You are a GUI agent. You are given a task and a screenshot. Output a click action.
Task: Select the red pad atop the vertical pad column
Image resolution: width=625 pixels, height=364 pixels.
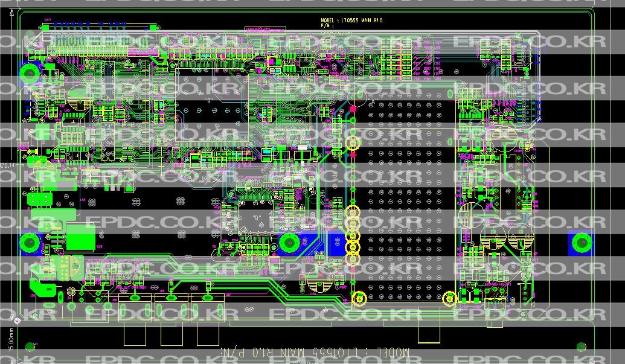pos(353,108)
